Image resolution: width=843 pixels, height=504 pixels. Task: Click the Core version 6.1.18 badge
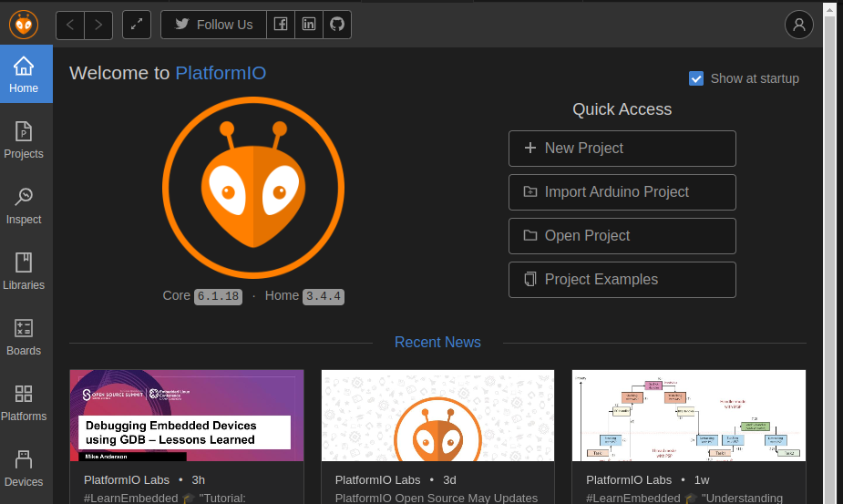[218, 296]
